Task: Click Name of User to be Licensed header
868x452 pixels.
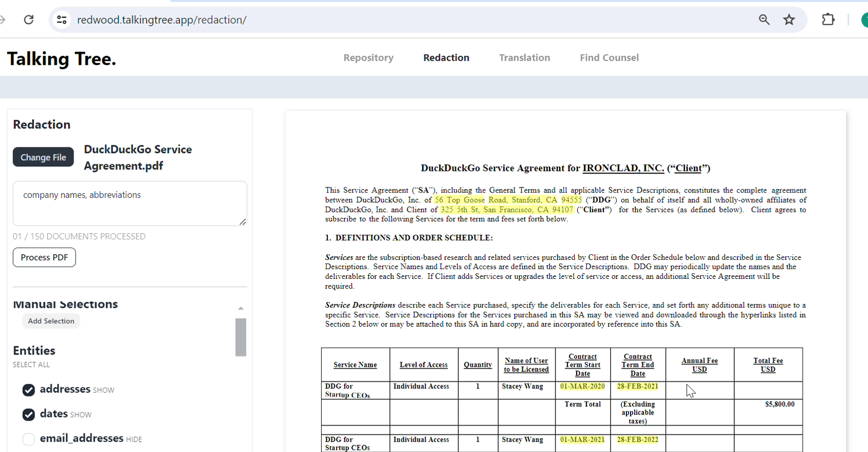Action: pyautogui.click(x=526, y=365)
